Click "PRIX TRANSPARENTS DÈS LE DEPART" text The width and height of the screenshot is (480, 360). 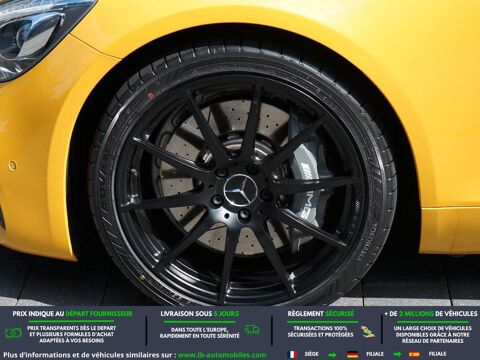pyautogui.click(x=72, y=328)
